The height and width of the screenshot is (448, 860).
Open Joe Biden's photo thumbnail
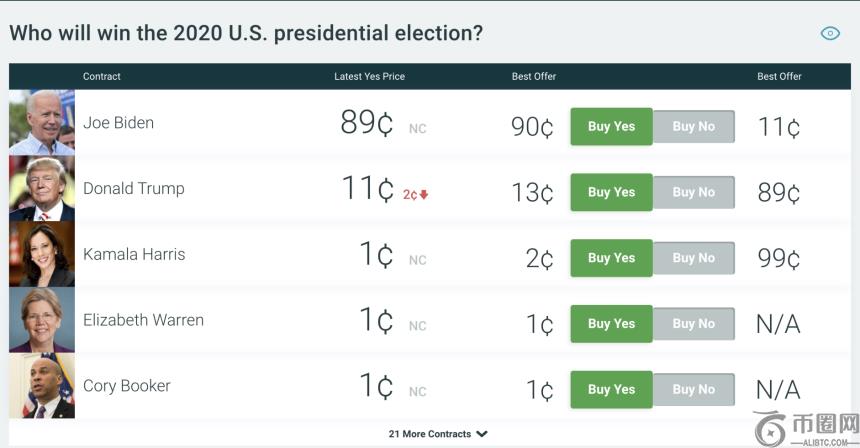[42, 123]
